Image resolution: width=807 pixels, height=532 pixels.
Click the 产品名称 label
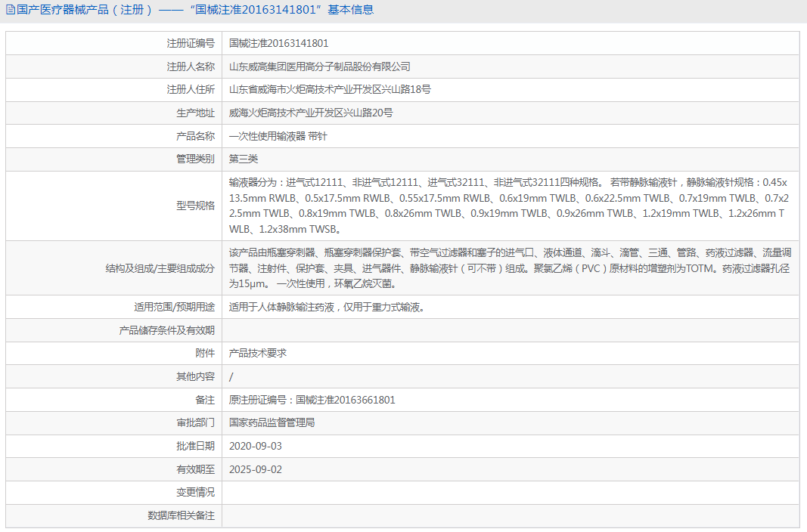click(x=196, y=136)
